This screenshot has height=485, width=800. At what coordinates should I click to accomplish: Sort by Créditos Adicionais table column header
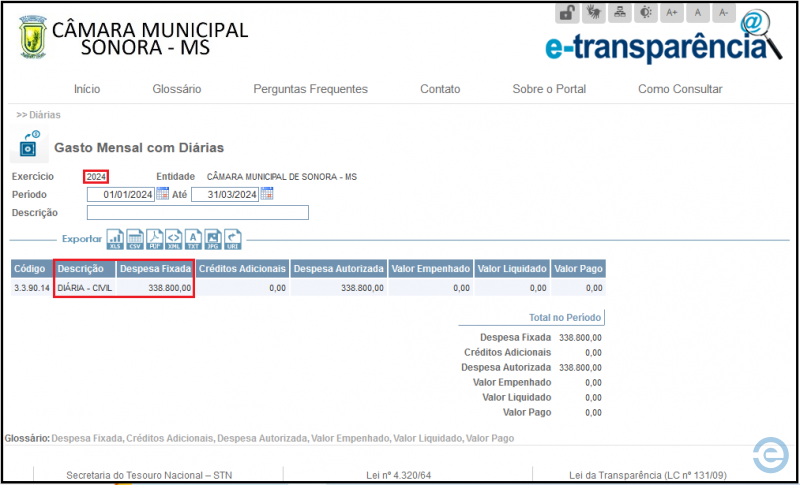coord(242,268)
